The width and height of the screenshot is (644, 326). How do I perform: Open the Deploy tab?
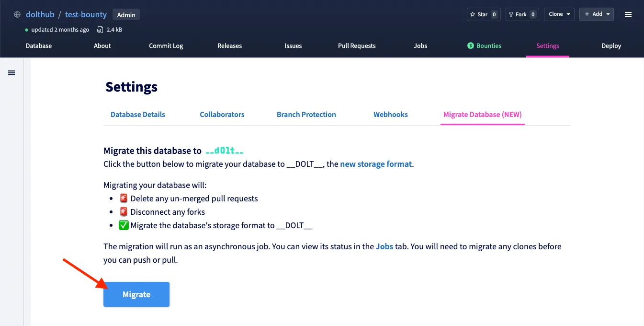611,46
